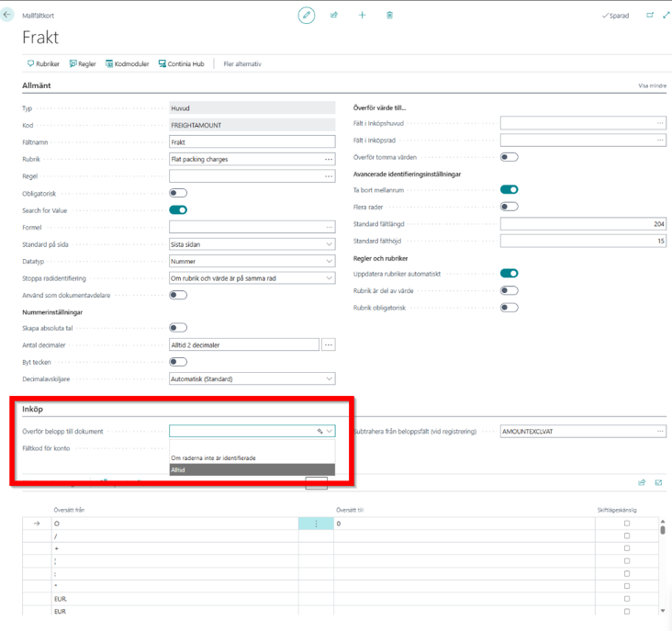The width and height of the screenshot is (672, 631).
Task: Disable the Search for Value toggle
Action: point(178,209)
